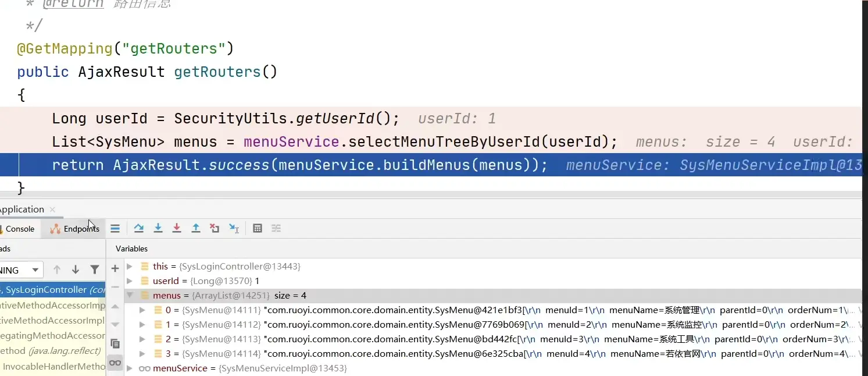Click the Drop Frame icon

[215, 229]
